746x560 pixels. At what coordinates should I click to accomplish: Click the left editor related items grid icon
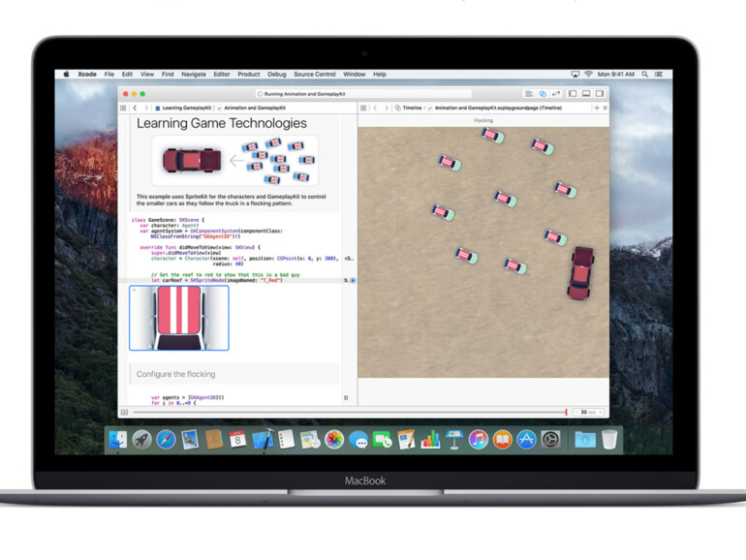pyautogui.click(x=123, y=108)
